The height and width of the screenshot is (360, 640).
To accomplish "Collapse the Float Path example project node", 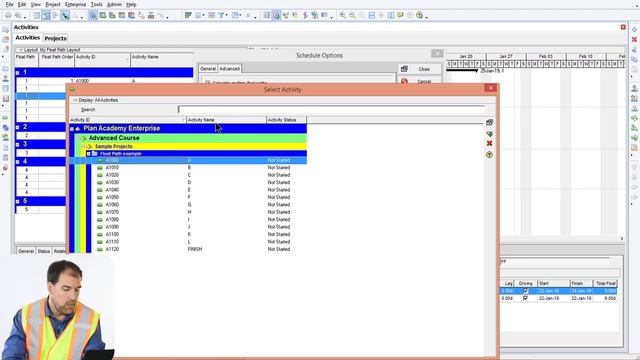I will 89,154.
